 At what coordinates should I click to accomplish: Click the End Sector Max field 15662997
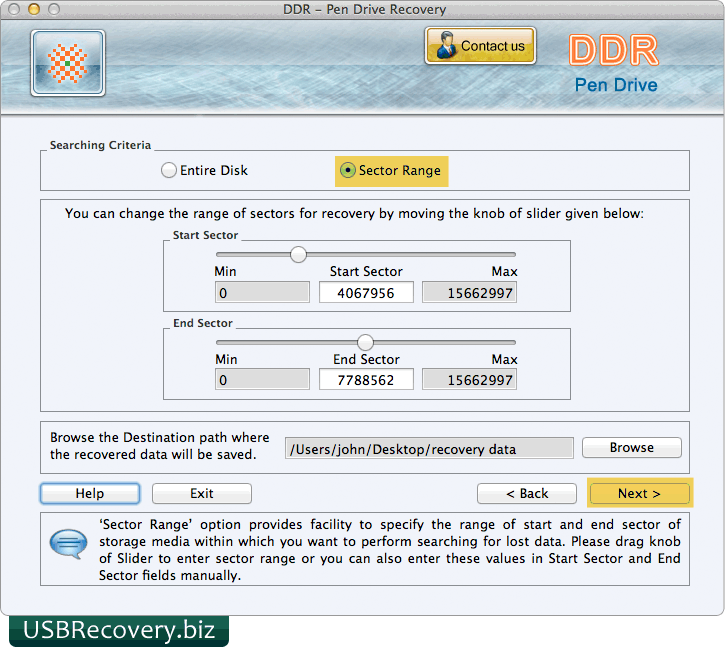point(469,380)
